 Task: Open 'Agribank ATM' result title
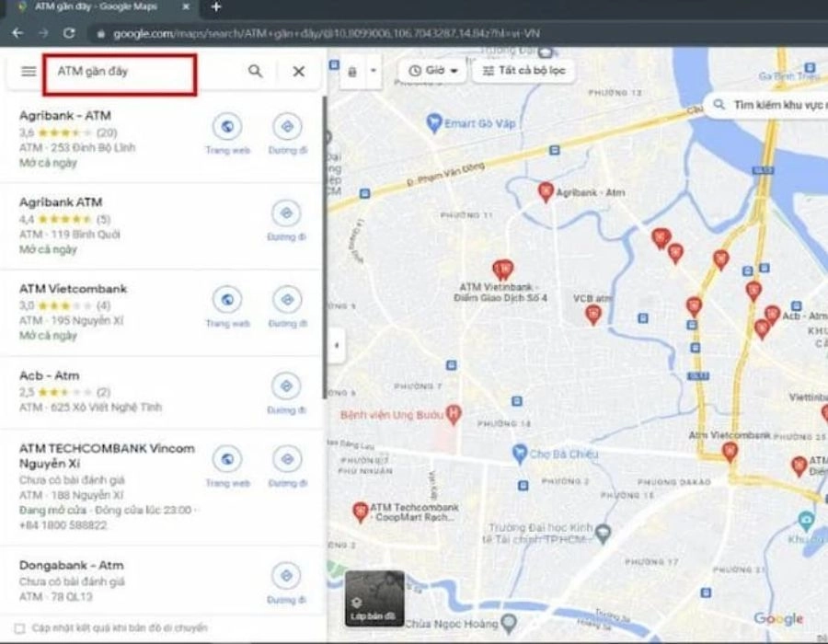(x=61, y=202)
